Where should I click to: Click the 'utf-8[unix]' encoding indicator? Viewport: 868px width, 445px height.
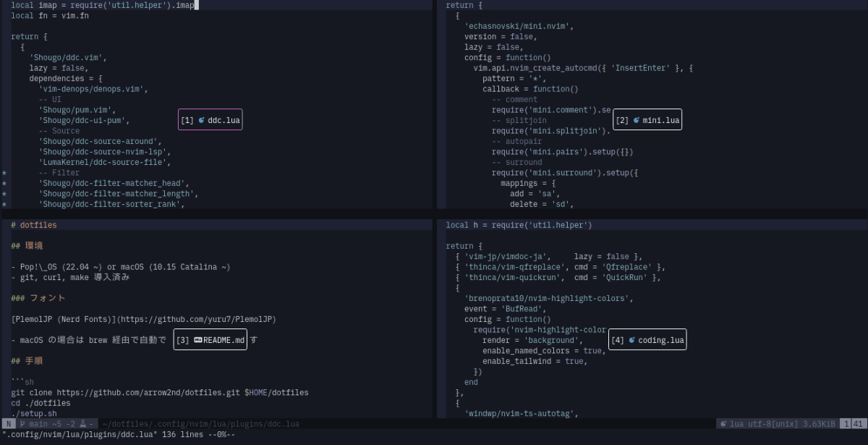click(773, 424)
